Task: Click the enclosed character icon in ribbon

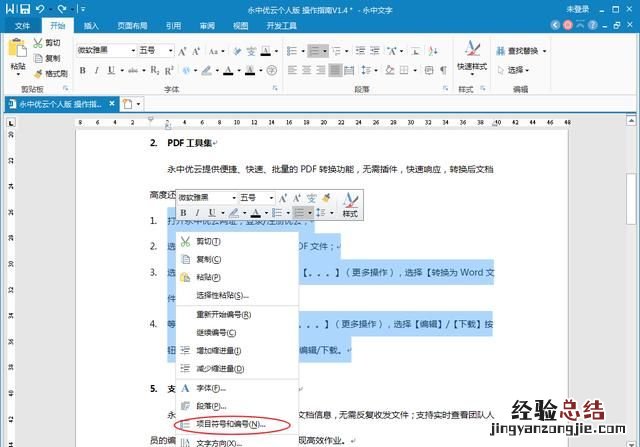Action: point(272,71)
